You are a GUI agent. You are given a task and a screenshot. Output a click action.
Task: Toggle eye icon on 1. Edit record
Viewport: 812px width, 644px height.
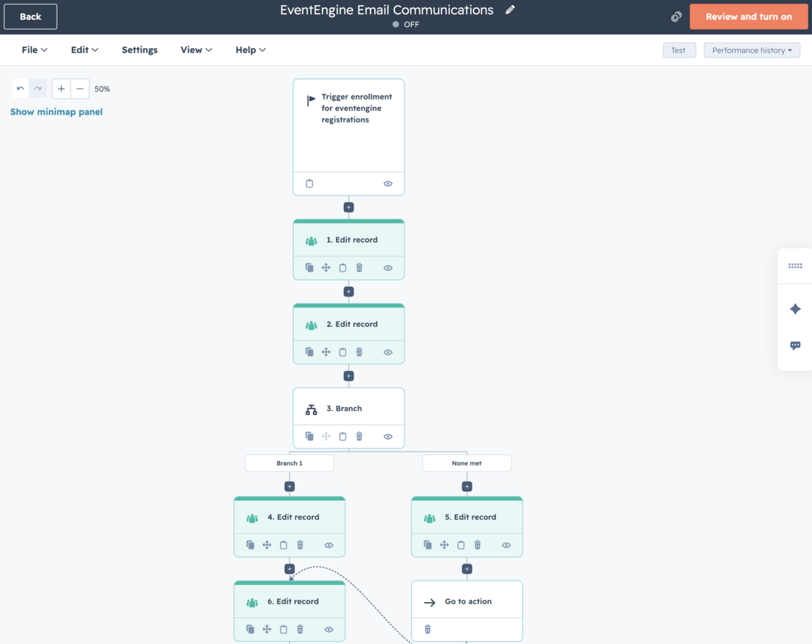point(388,268)
